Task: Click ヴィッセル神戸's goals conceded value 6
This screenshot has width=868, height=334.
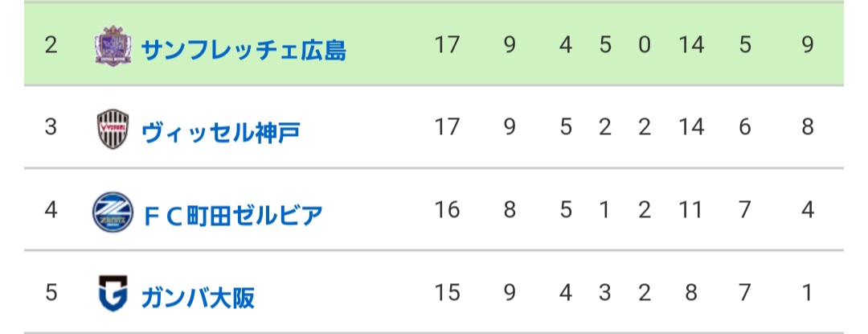Action: tap(745, 127)
